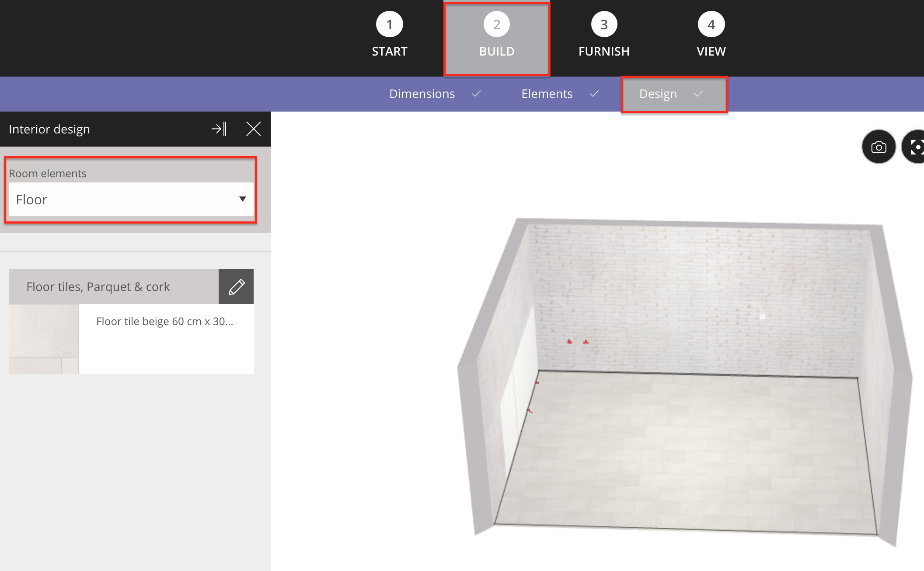Click checkmark next to Dimensions
Viewport: 924px width, 571px height.
pos(476,94)
